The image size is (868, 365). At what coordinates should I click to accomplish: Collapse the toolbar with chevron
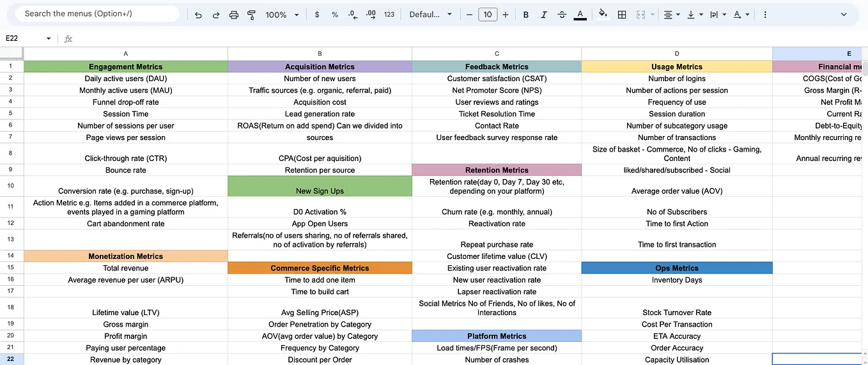click(x=844, y=14)
